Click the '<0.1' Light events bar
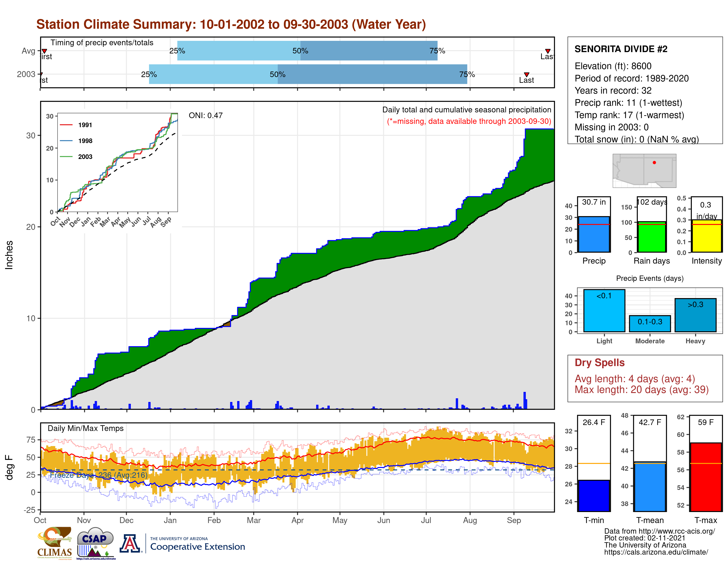 [x=604, y=310]
